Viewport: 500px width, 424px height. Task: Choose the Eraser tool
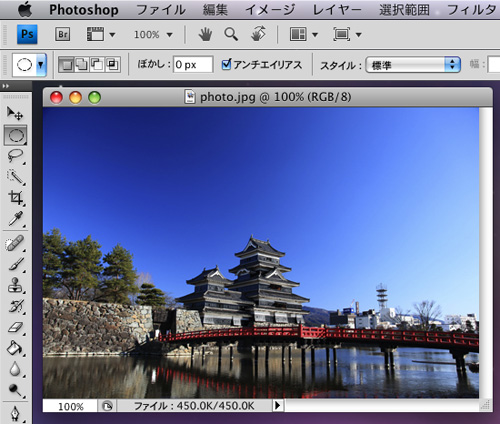tap(15, 327)
